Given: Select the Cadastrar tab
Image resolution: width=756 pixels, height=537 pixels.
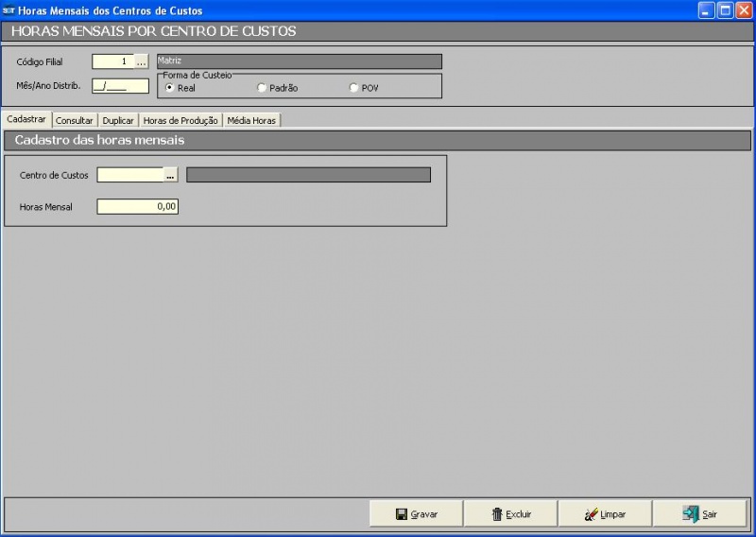Looking at the screenshot, I should (26, 119).
